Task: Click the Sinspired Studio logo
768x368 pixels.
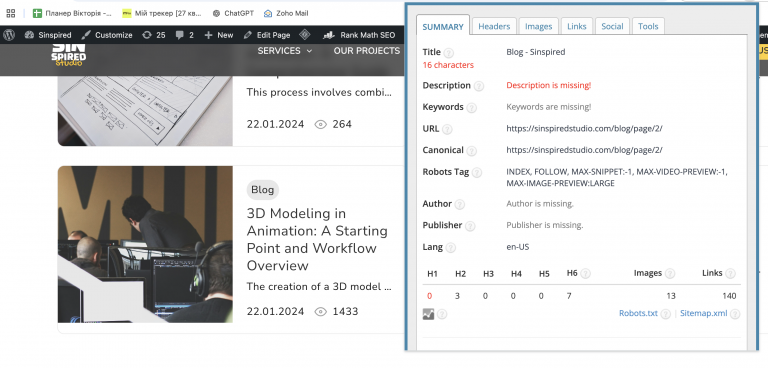Action: pyautogui.click(x=69, y=55)
